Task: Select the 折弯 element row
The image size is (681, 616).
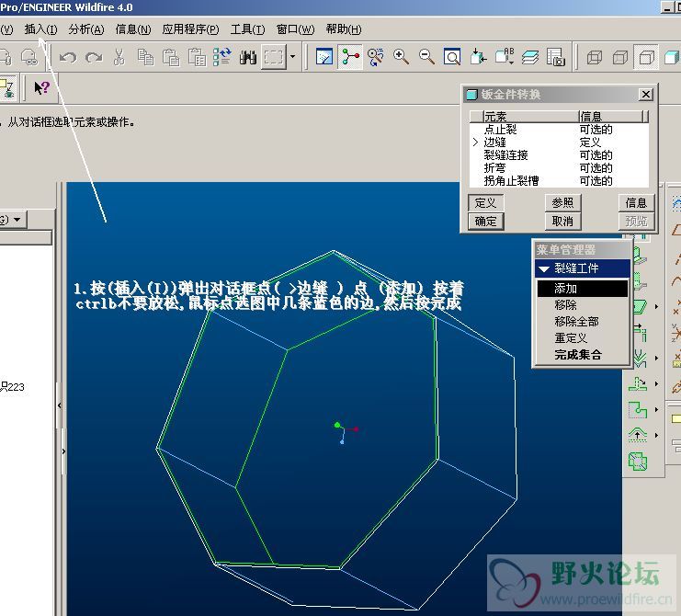Action: 559,168
